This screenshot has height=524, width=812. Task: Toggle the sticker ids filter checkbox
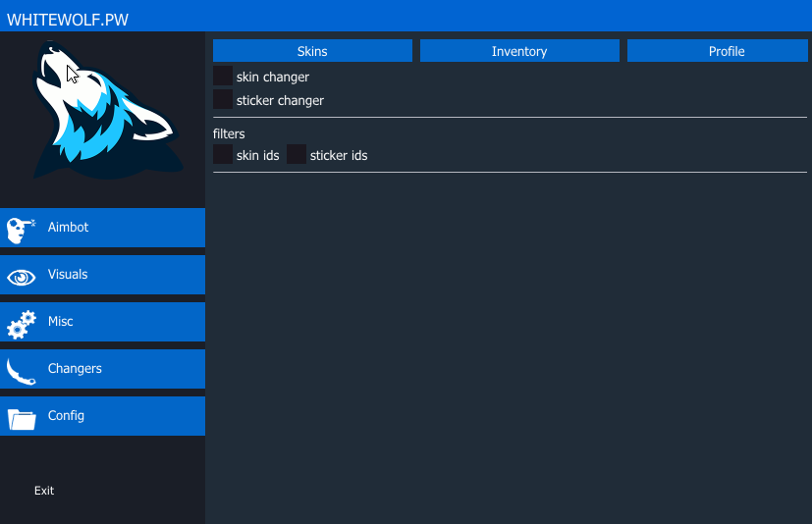[x=297, y=154]
